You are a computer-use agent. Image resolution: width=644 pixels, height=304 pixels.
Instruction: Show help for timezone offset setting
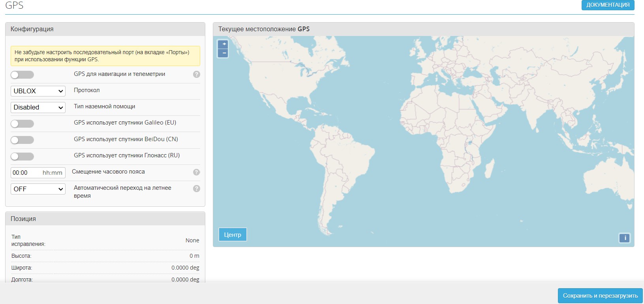click(196, 172)
